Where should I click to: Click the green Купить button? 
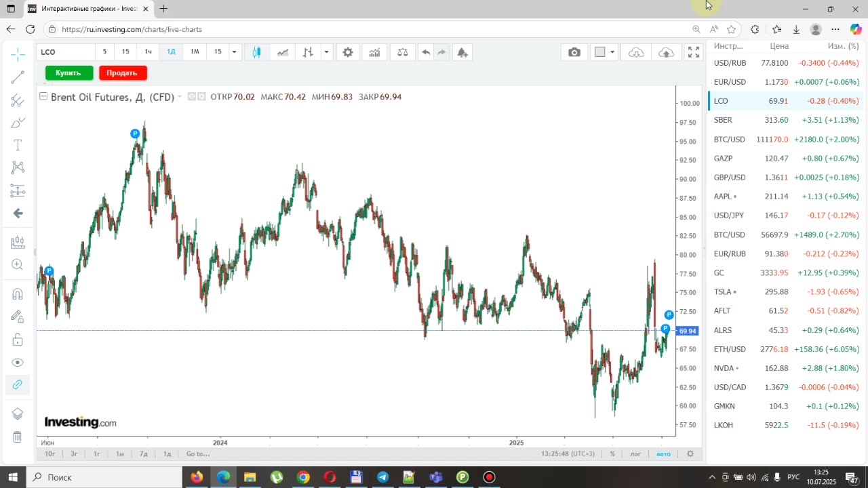click(x=68, y=73)
